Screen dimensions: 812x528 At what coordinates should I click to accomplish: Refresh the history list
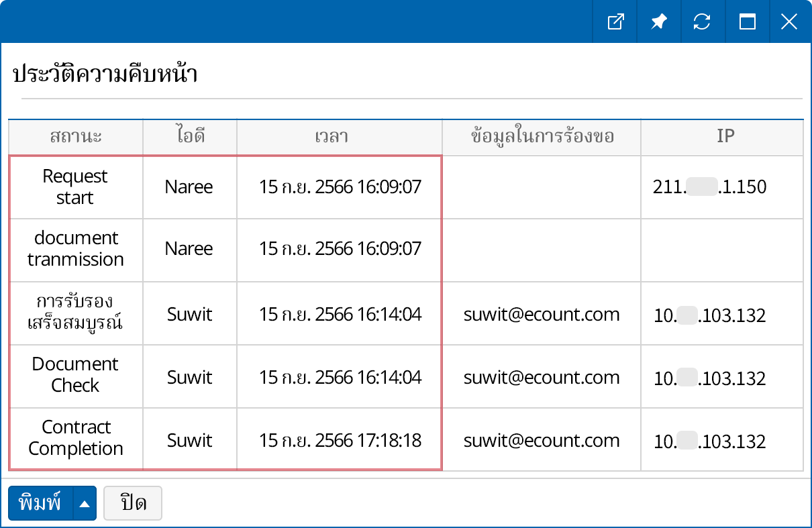coord(702,22)
